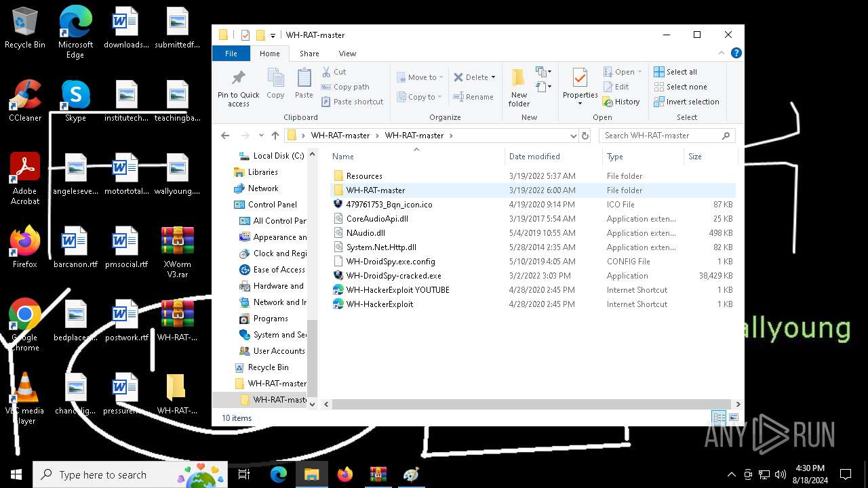Select the Recycle Bin desktop icon

25,28
